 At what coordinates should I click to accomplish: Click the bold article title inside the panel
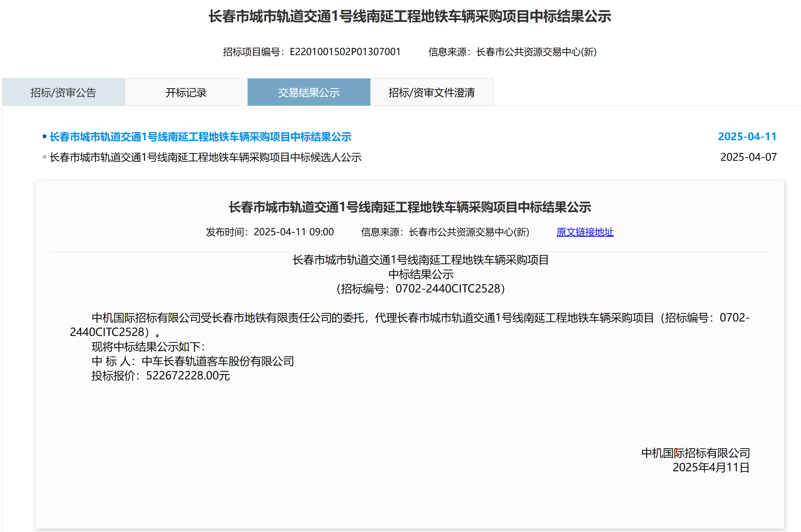pyautogui.click(x=410, y=207)
